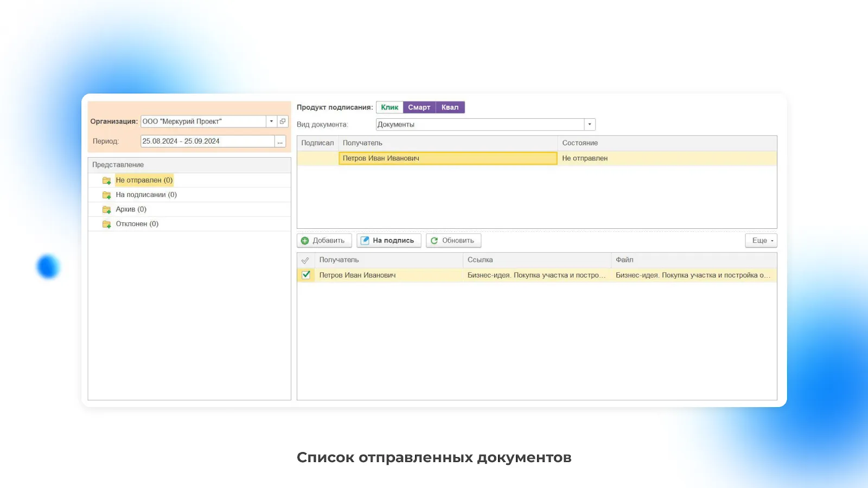Click the open-form icon next to Организация field
This screenshot has width=868, height=488.
pos(283,121)
